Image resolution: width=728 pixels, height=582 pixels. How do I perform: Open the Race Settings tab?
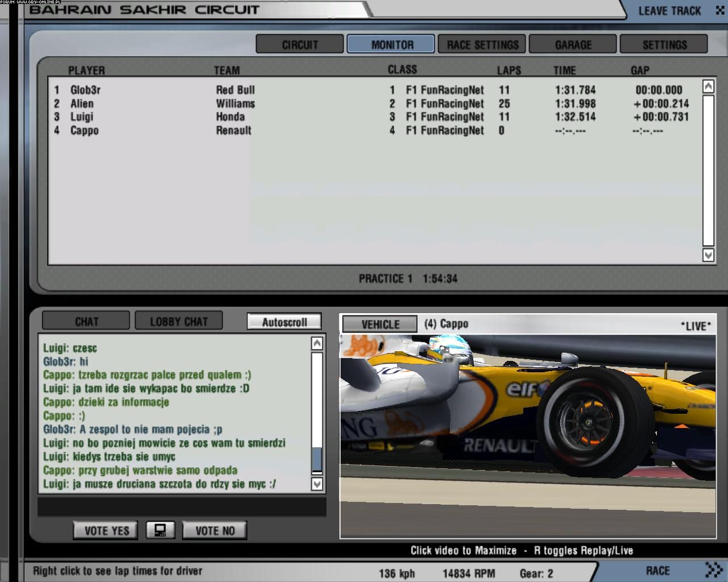[x=482, y=44]
